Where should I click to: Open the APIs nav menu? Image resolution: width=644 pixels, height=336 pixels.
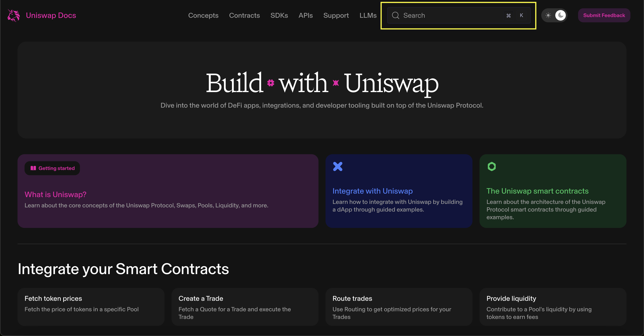306,16
